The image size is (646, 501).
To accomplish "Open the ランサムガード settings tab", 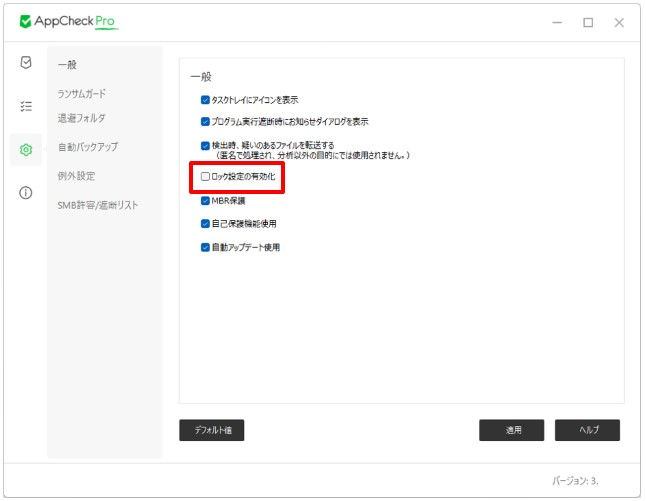I will (81, 93).
